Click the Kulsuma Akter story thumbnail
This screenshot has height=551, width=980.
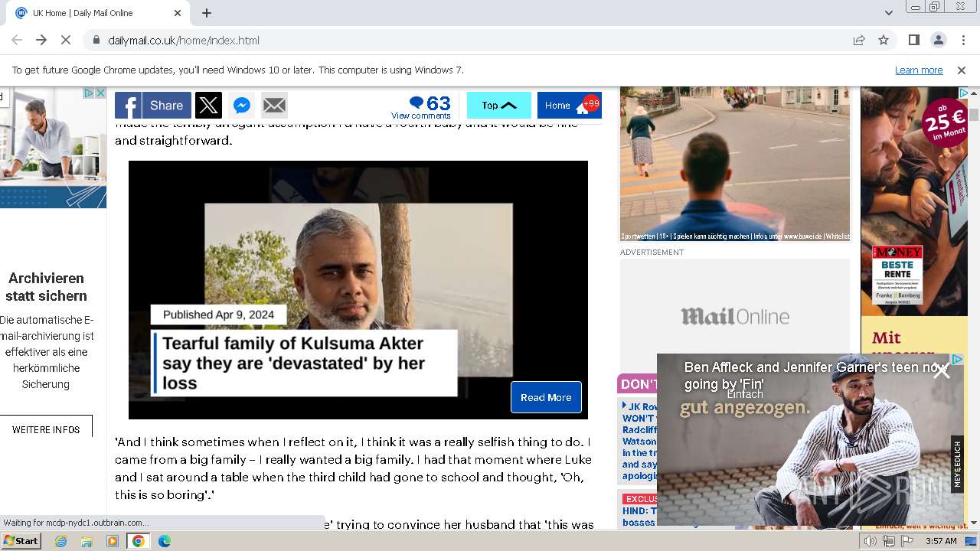(358, 289)
